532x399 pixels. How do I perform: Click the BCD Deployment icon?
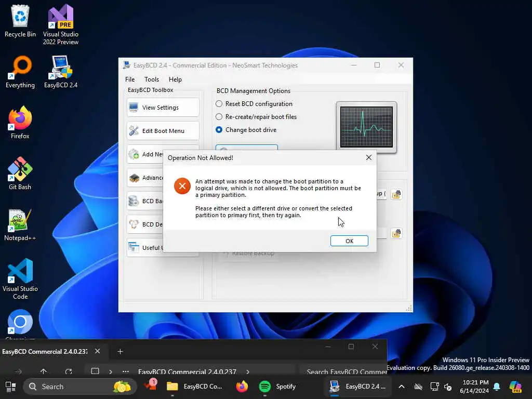tap(134, 224)
